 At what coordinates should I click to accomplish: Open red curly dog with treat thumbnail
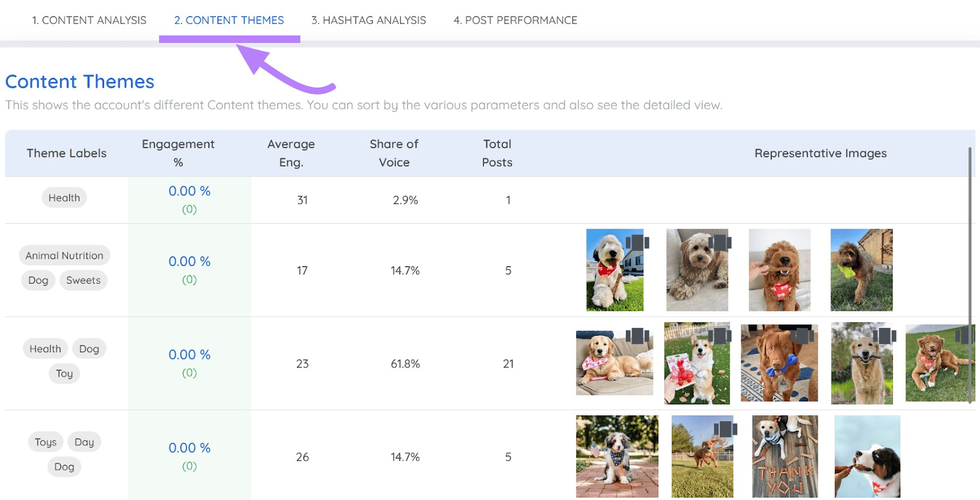(x=779, y=270)
